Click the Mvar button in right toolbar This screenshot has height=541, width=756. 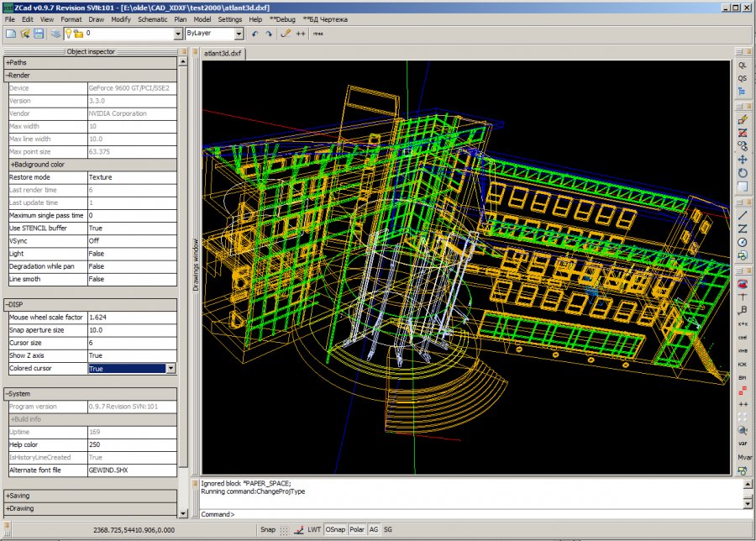click(x=743, y=458)
